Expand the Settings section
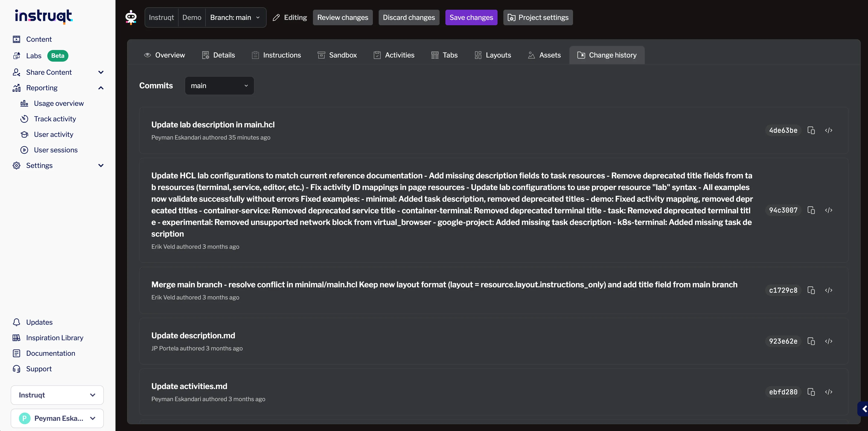 click(x=100, y=166)
